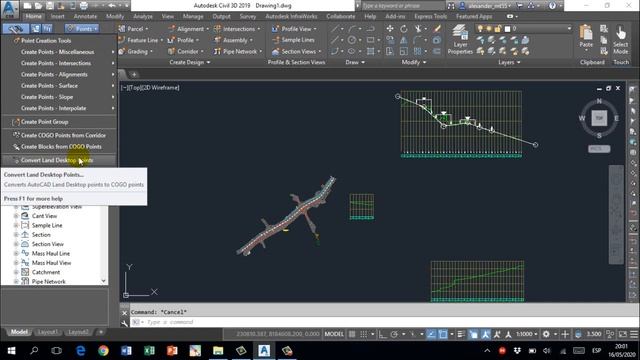Image resolution: width=640 pixels, height=360 pixels.
Task: Set layer color swatch in layer dropdown
Action: coord(507,29)
